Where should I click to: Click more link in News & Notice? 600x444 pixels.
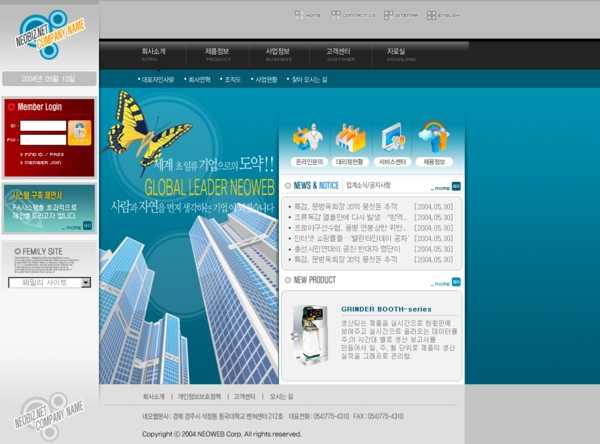(x=440, y=188)
